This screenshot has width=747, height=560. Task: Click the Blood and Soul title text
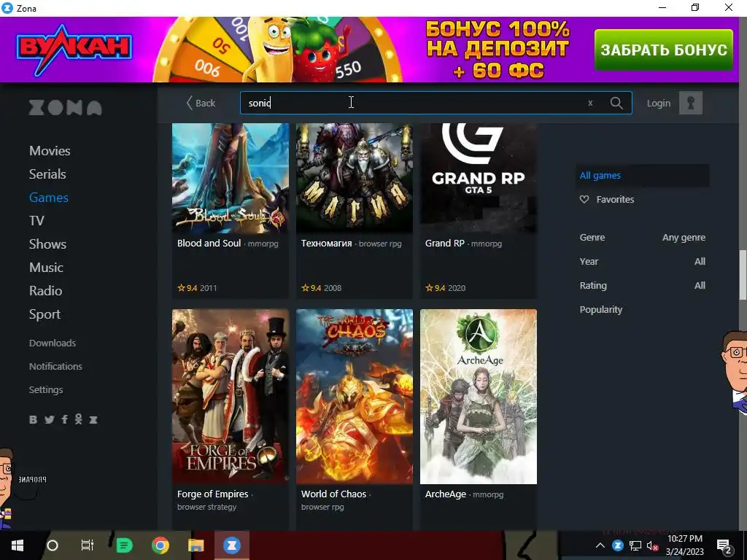[x=209, y=244]
